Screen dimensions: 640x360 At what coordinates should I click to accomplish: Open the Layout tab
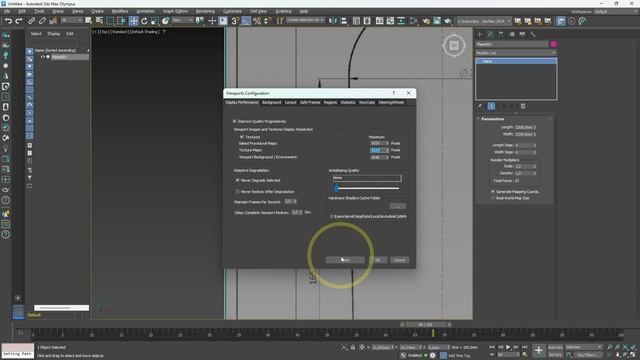[x=290, y=102]
